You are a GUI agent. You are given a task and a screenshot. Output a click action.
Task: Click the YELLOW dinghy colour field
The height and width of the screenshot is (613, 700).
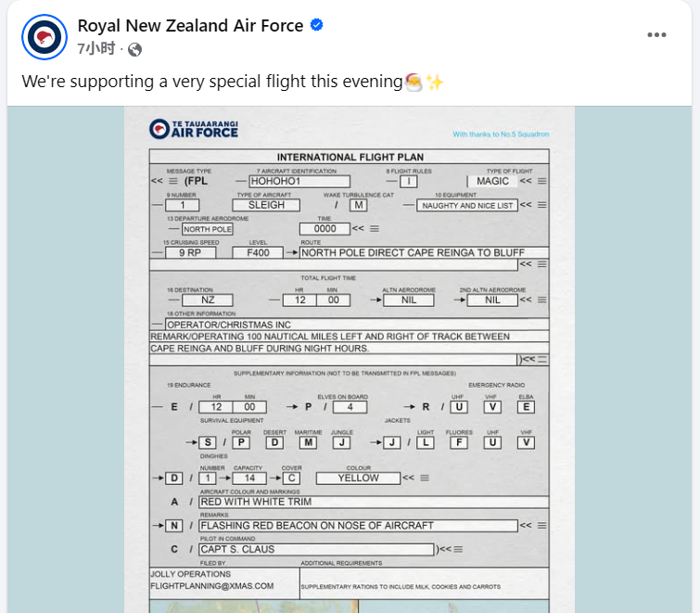coord(358,479)
